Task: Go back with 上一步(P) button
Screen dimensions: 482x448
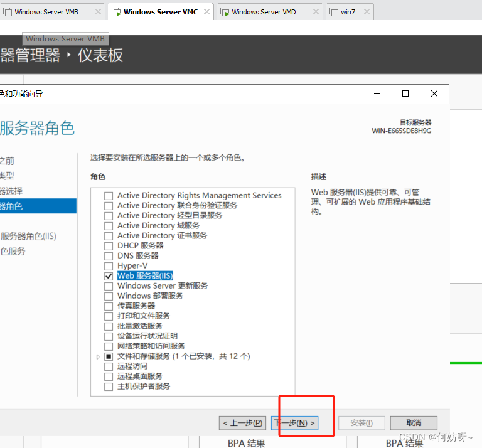Action: click(x=243, y=423)
